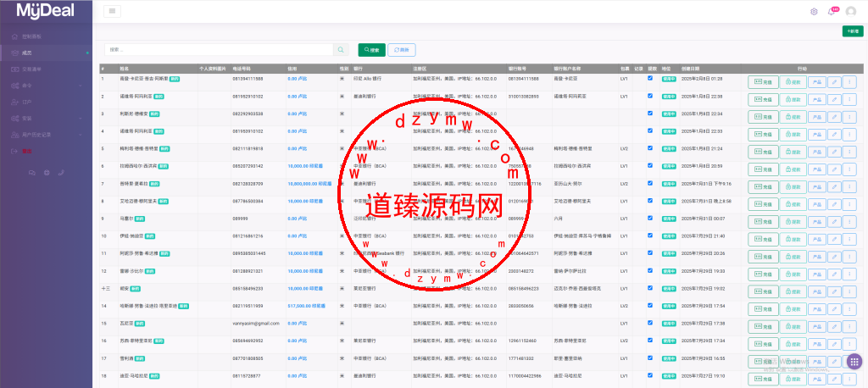Click credit amount 517,500.00 in row 082119511959
This screenshot has width=868, height=388.
306,306
